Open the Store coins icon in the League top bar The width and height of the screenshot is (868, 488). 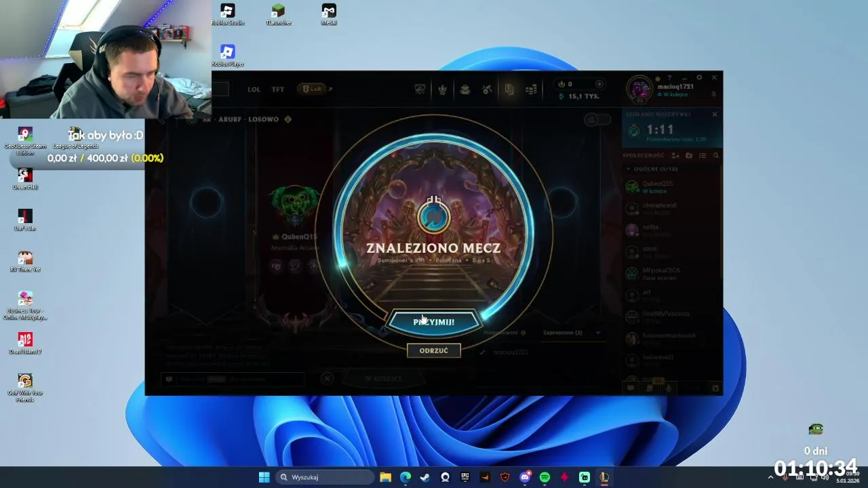pyautogui.click(x=531, y=89)
